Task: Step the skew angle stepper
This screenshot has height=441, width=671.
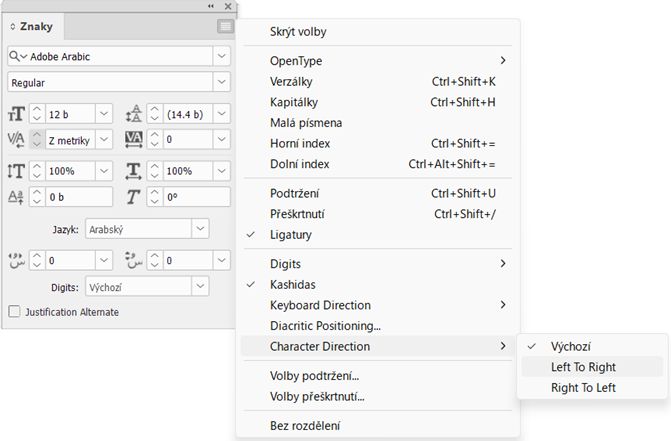Action: (x=154, y=197)
